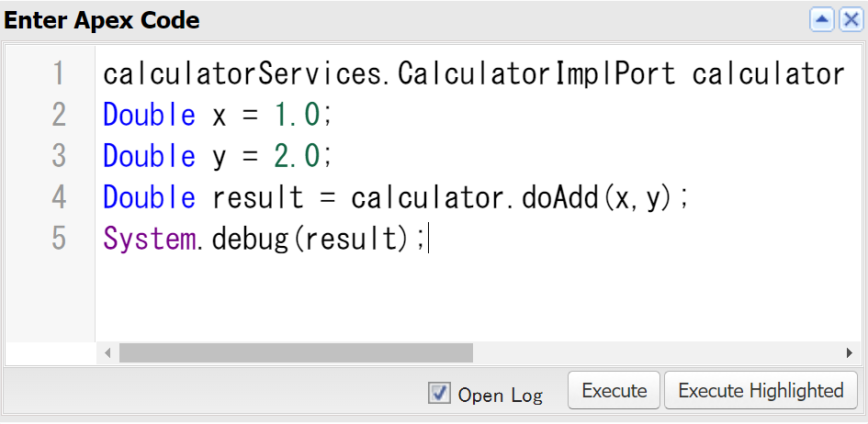Click the Execute button
The image size is (868, 424).
(614, 390)
